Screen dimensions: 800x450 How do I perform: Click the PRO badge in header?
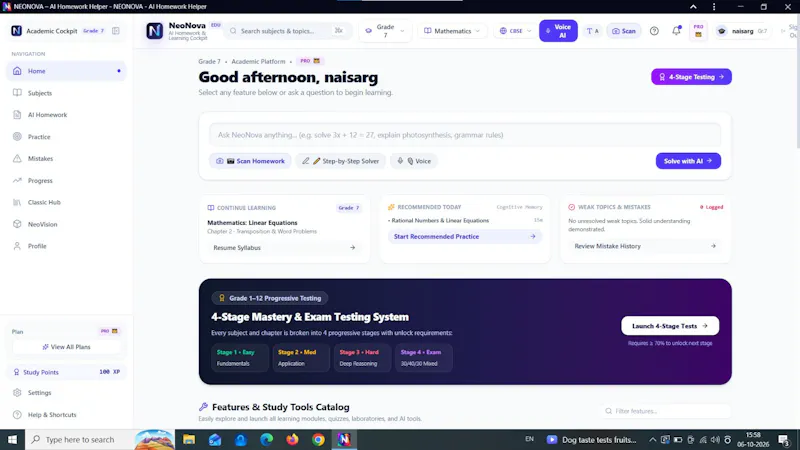(x=698, y=31)
